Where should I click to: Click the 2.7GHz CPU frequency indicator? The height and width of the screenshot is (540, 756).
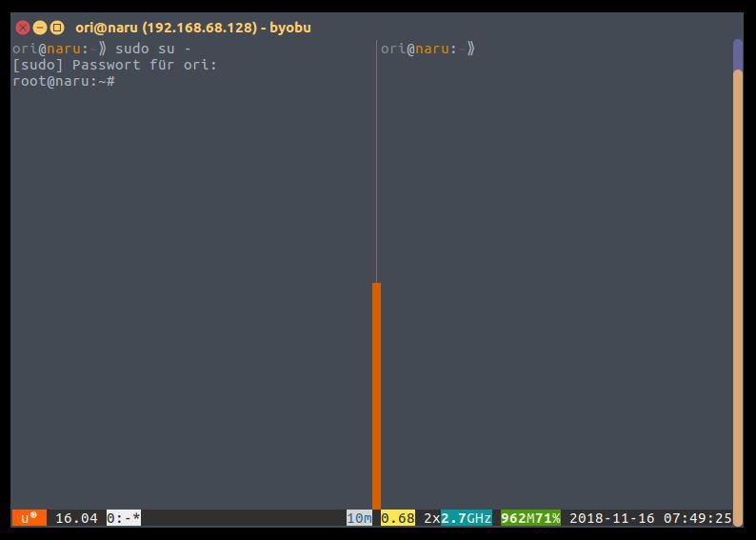click(466, 518)
